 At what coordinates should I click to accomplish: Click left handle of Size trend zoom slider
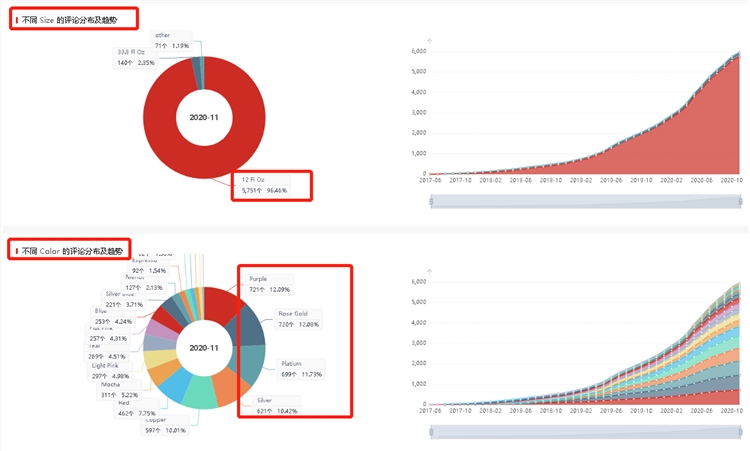point(431,201)
